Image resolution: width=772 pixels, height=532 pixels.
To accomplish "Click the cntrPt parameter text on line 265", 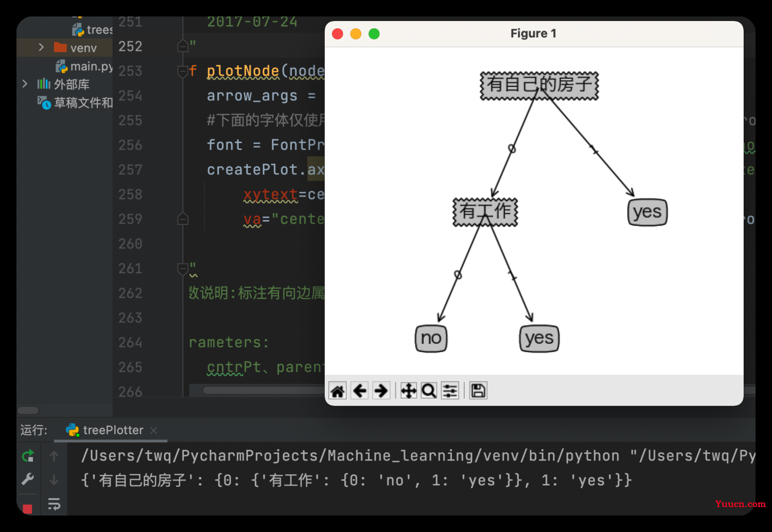I will (234, 367).
